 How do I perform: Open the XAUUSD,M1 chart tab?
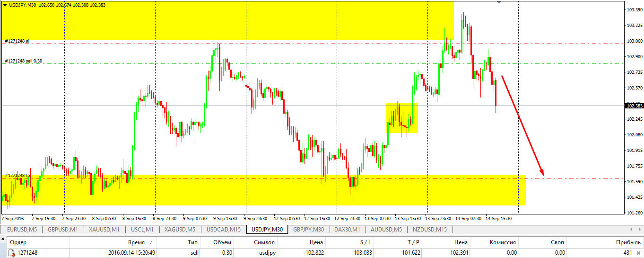tap(104, 230)
